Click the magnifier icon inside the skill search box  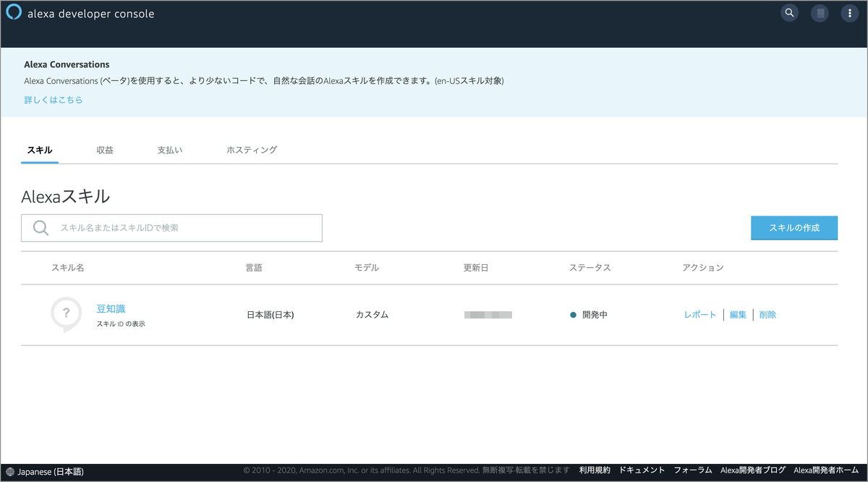[41, 228]
